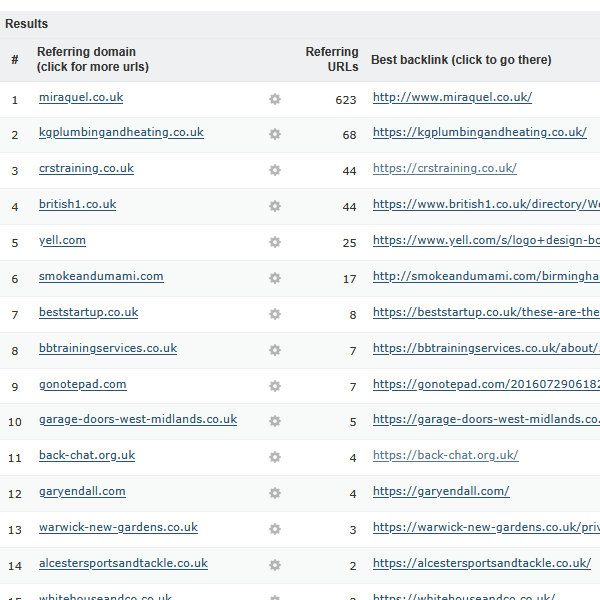Open the gear menu for beststartup.co.uk
The image size is (600, 600).
275,314
